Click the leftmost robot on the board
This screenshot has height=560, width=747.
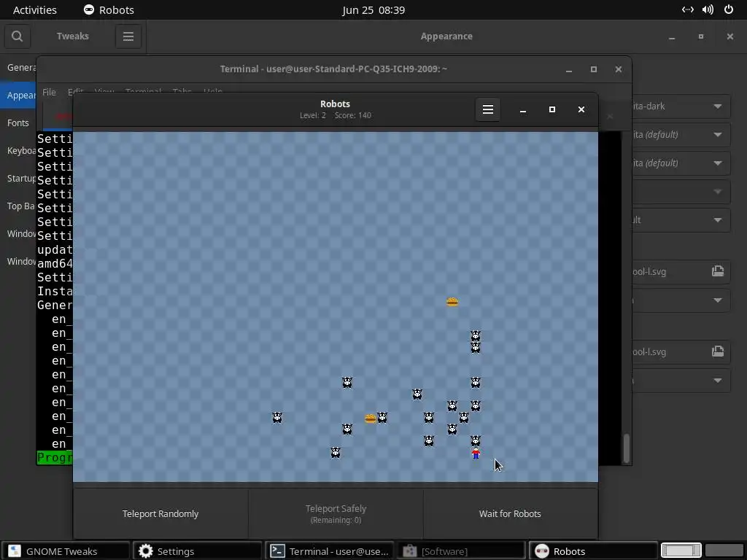276,418
